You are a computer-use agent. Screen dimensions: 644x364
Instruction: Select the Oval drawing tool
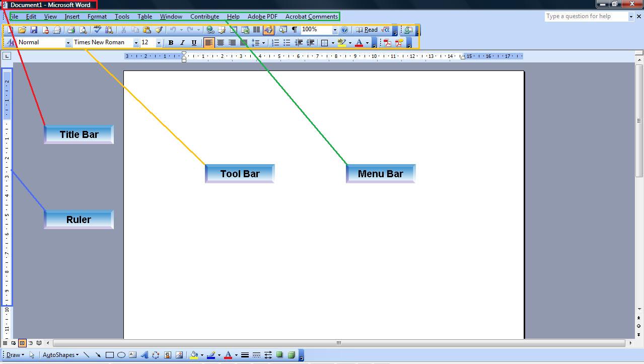121,355
